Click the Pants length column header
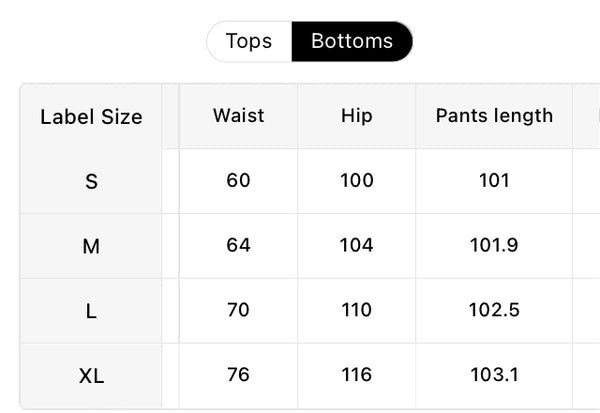The height and width of the screenshot is (413, 600). click(494, 116)
